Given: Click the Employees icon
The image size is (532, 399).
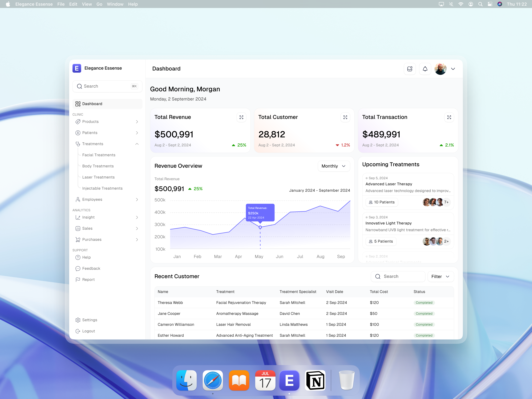Looking at the screenshot, I should click(78, 200).
